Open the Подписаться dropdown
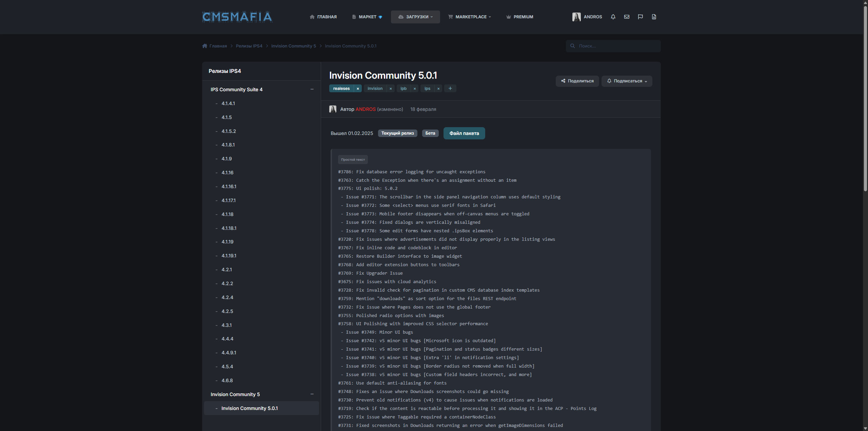The height and width of the screenshot is (431, 868). pyautogui.click(x=627, y=81)
